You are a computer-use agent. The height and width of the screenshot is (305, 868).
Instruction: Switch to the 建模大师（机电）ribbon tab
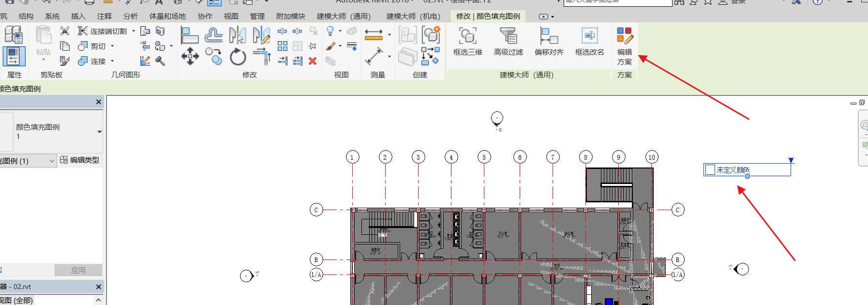coord(413,16)
